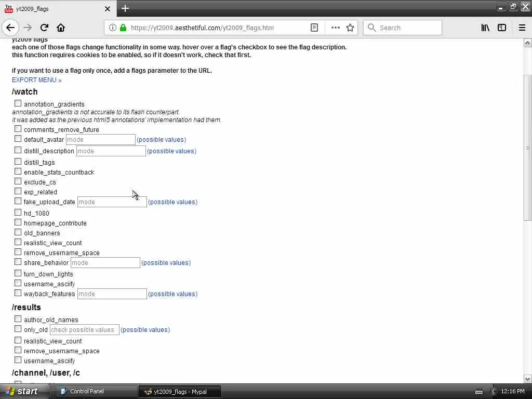Open the hamburger application menu
The image size is (532, 399).
pos(522,28)
